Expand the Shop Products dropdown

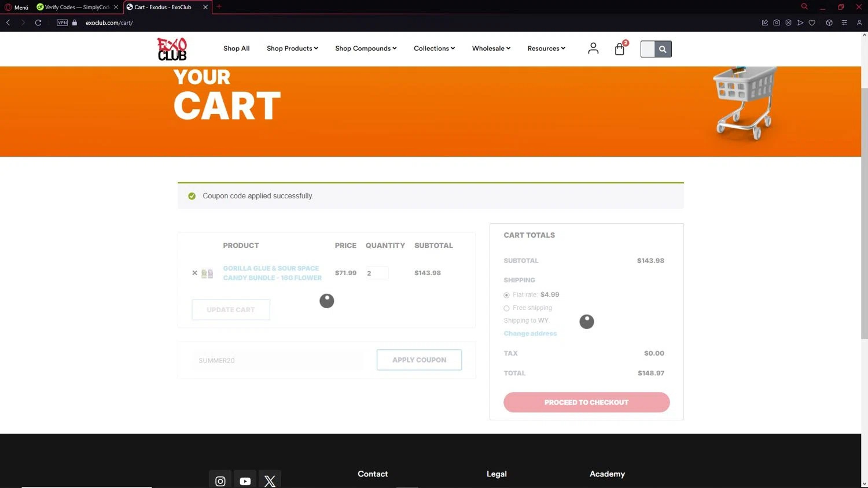pyautogui.click(x=292, y=49)
